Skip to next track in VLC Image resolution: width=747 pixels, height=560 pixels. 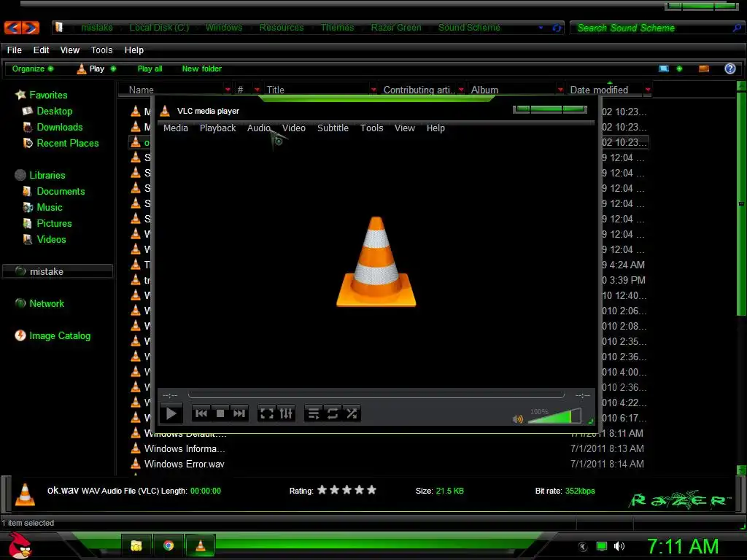(x=239, y=413)
